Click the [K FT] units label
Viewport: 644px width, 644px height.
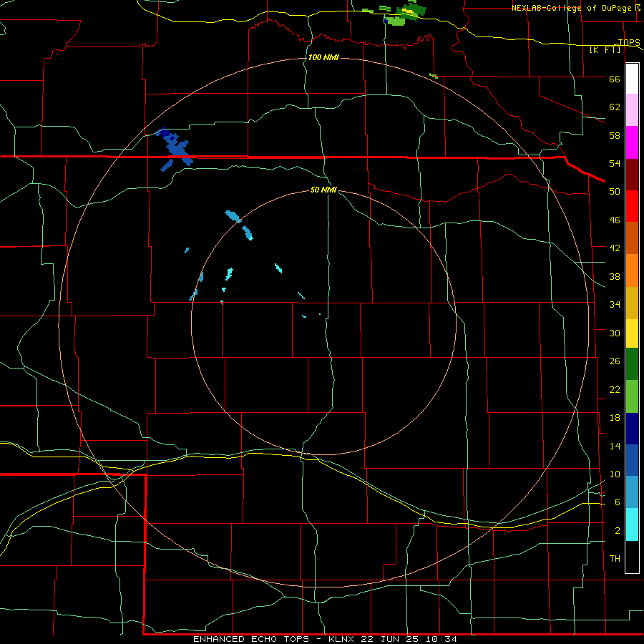[x=605, y=49]
